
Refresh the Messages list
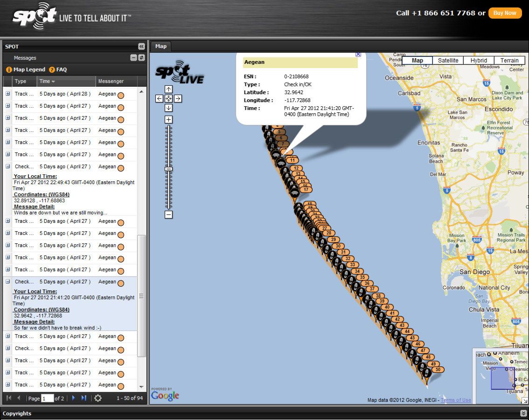tap(142, 58)
